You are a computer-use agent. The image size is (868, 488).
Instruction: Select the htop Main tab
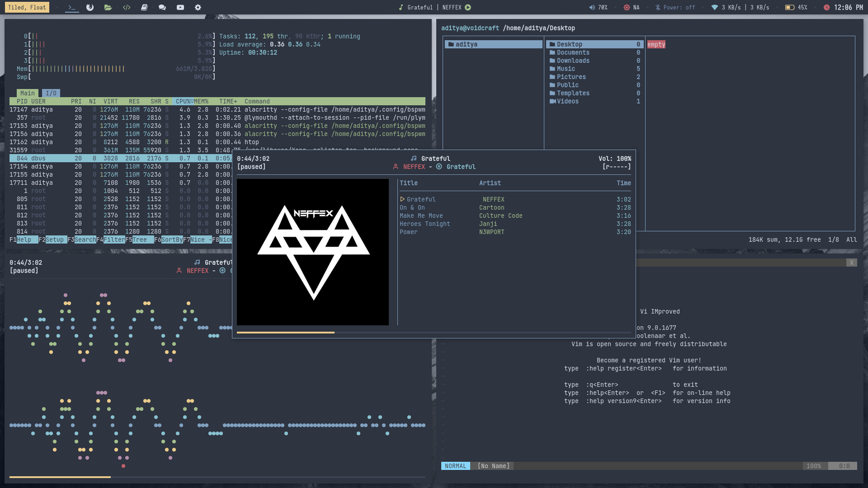coord(27,93)
